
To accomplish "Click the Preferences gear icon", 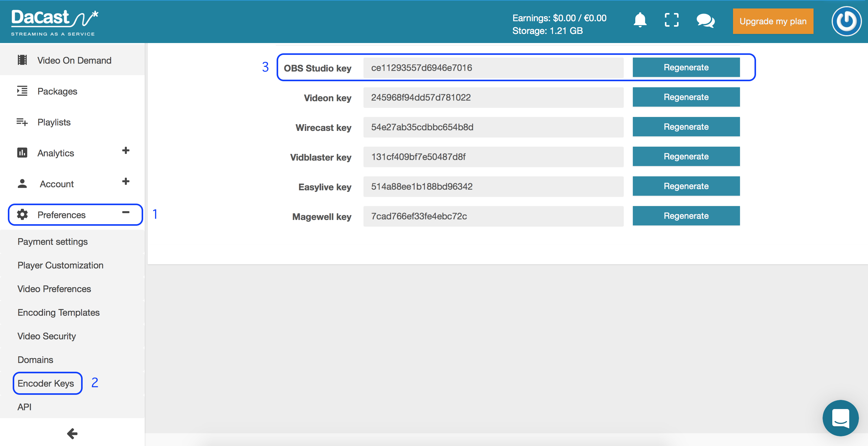I will click(22, 215).
